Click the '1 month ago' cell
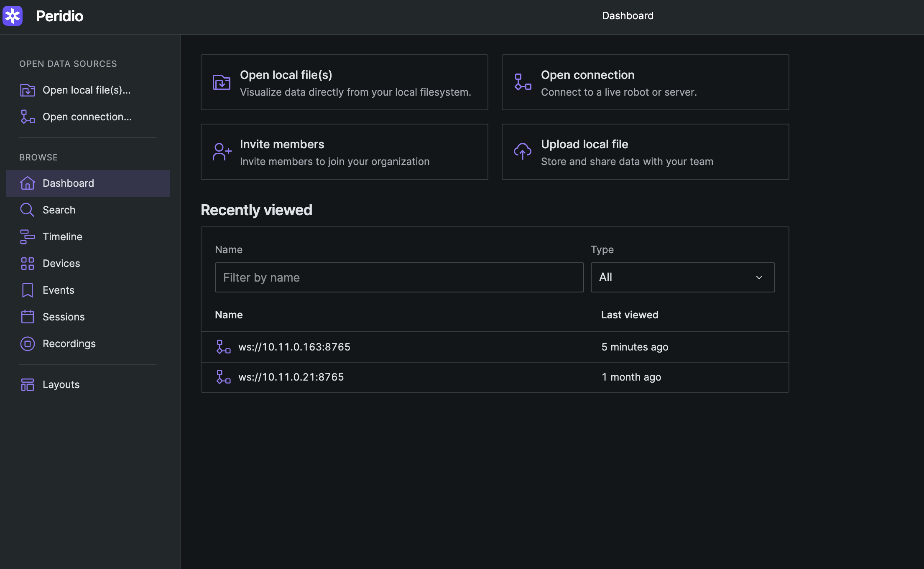Viewport: 924px width, 569px height. point(631,377)
